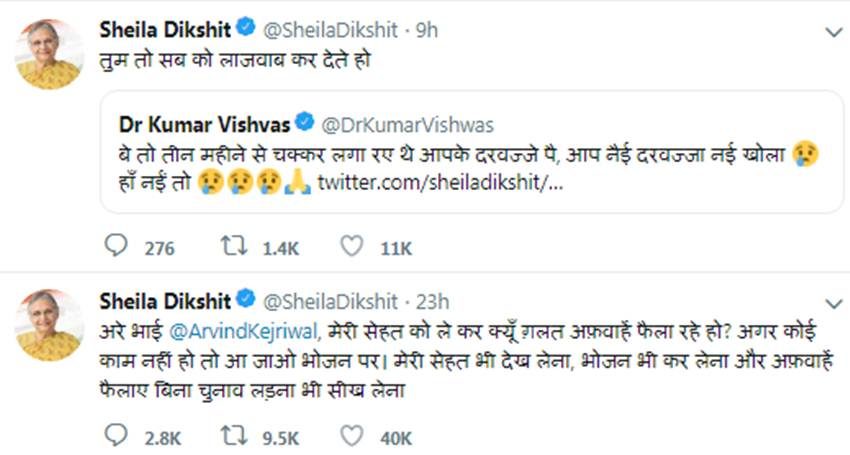Image resolution: width=850 pixels, height=455 pixels.
Task: Reply to the second tweet (2.8K replies)
Action: (114, 437)
